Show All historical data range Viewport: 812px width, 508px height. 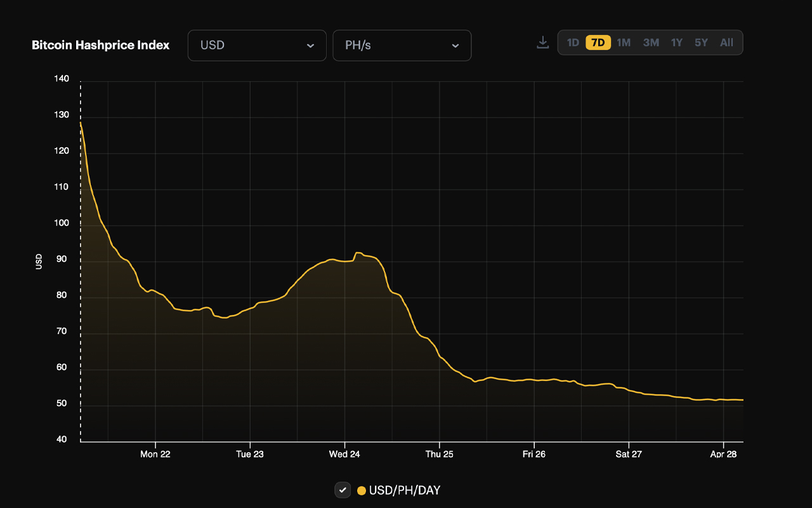pyautogui.click(x=726, y=43)
